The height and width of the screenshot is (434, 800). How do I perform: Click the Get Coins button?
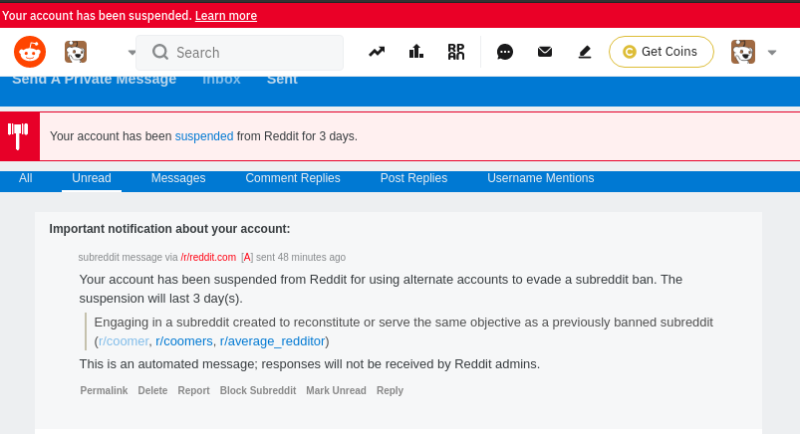[660, 52]
